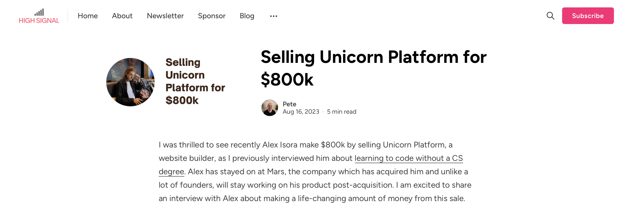Navigate to the Blog section
644x214 pixels.
point(247,16)
